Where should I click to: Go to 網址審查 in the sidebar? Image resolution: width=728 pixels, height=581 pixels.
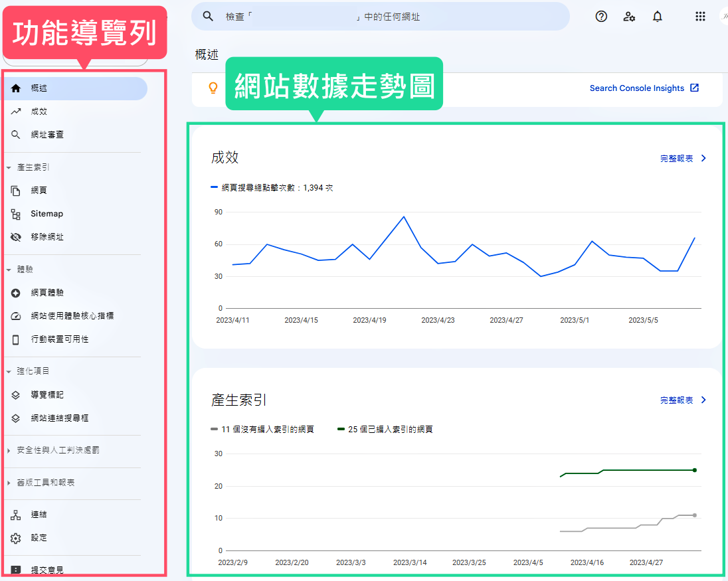(47, 135)
